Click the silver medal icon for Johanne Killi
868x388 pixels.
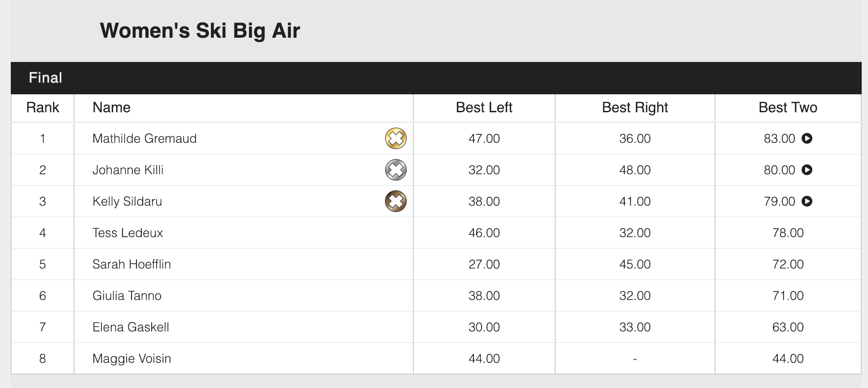click(396, 170)
